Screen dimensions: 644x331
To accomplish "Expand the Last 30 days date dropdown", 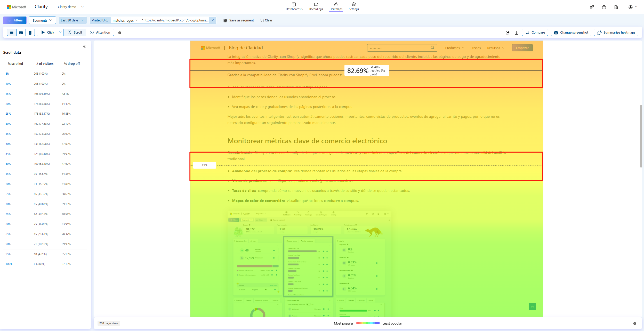I will click(x=73, y=20).
